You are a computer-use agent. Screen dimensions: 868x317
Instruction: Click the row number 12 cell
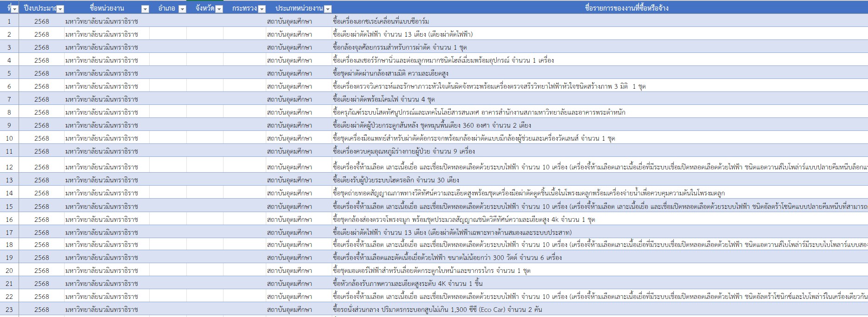click(x=9, y=167)
